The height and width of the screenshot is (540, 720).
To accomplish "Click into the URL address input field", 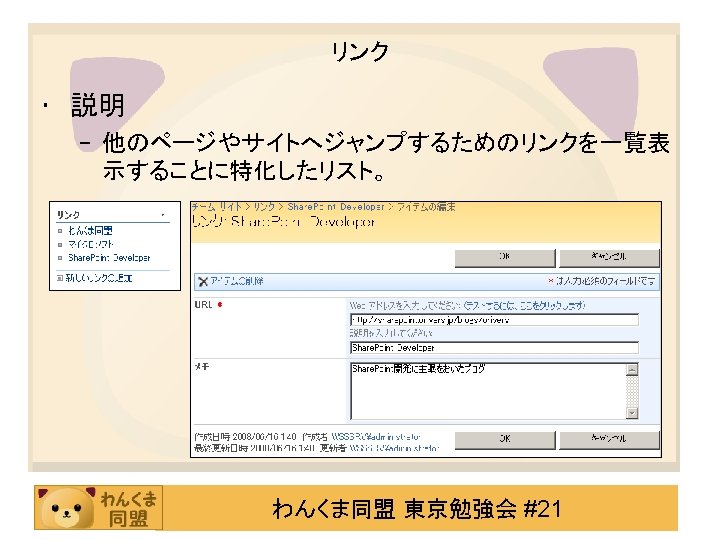I will click(x=494, y=320).
